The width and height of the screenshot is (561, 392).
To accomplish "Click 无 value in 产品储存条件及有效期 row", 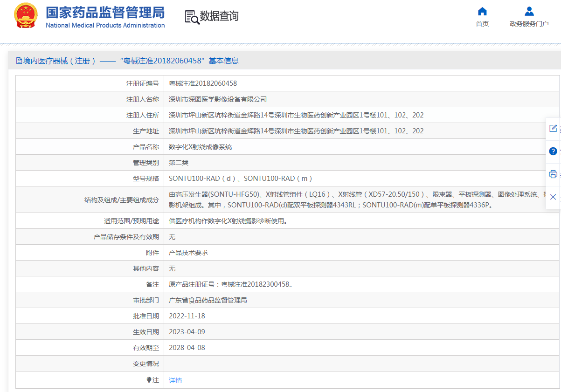I will (172, 237).
